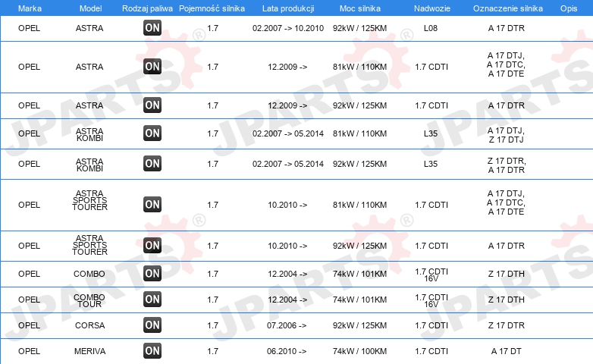The image size is (593, 364).
Task: Click the 07.2006 -> production date cell
Action: click(x=287, y=325)
